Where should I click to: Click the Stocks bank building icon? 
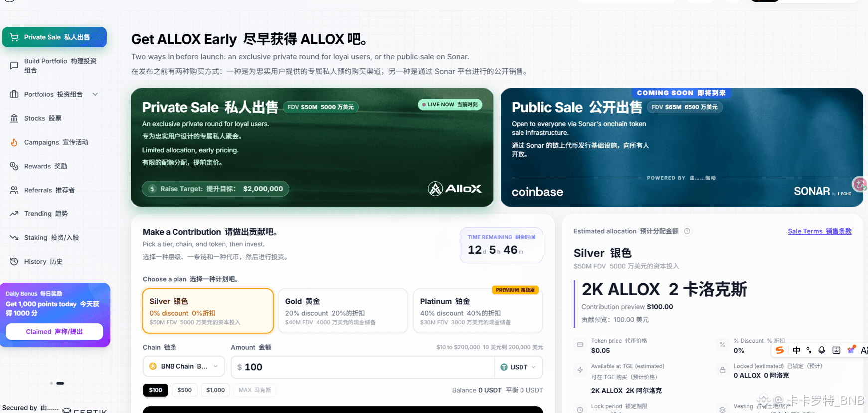pos(14,118)
